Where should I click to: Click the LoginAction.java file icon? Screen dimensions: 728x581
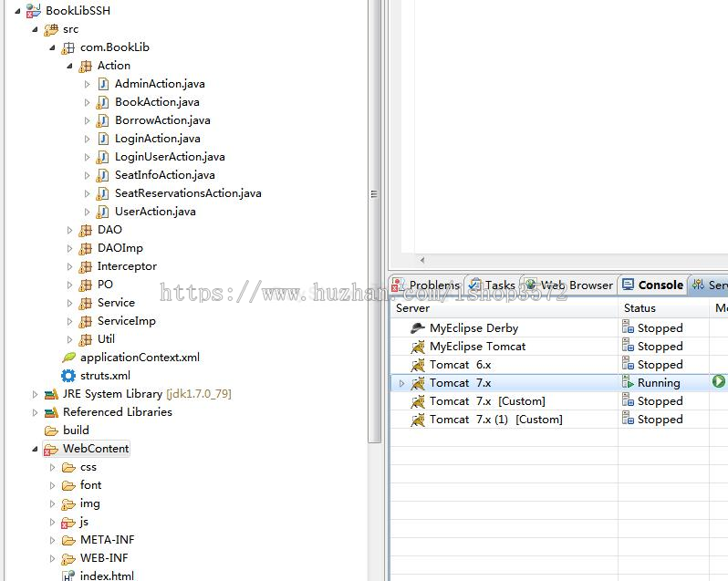103,139
